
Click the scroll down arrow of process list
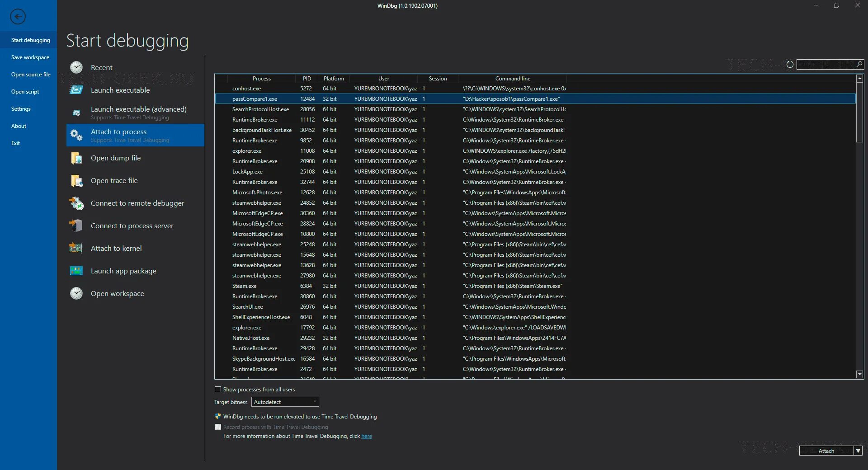point(860,374)
